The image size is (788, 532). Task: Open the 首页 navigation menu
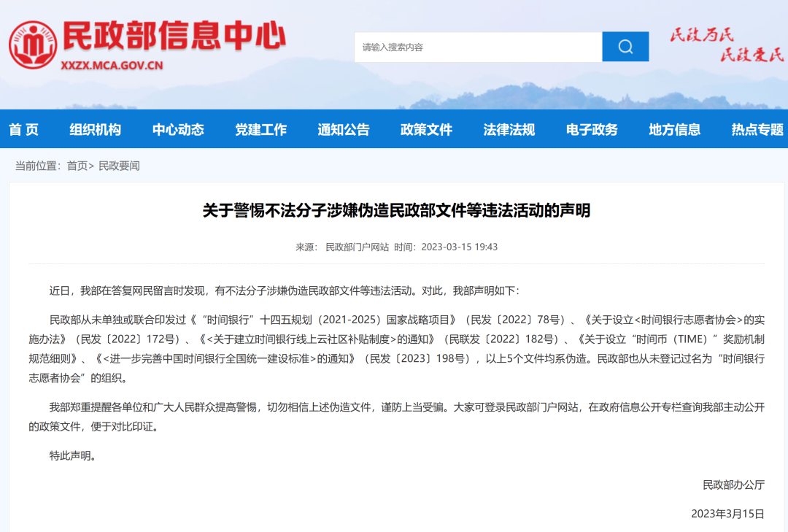click(x=24, y=129)
